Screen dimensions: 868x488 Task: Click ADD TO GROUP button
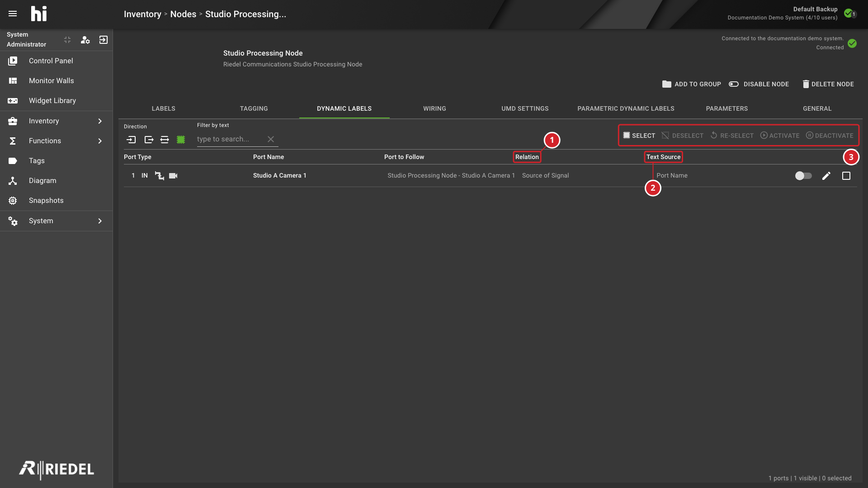click(692, 84)
